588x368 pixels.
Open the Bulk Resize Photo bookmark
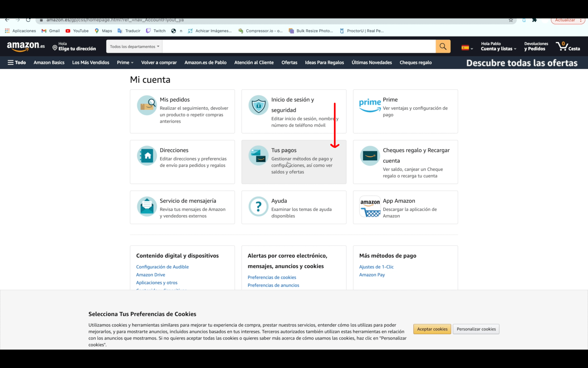(x=311, y=31)
